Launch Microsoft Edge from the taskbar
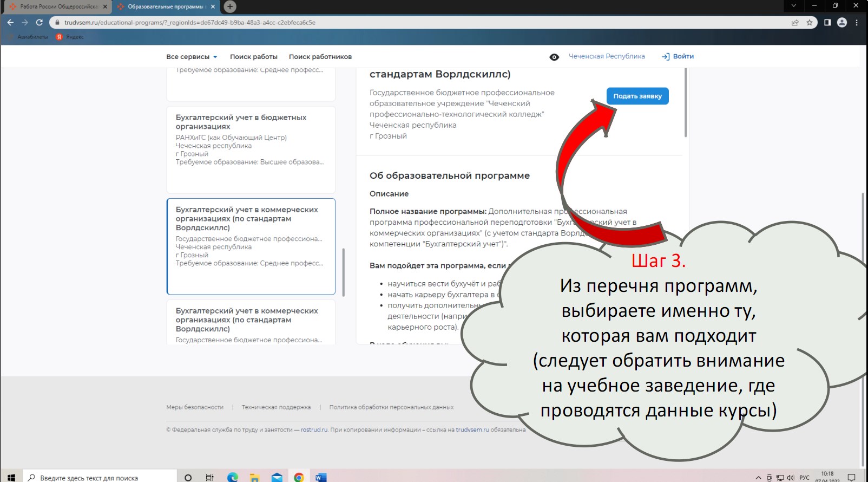The image size is (868, 482). click(233, 477)
